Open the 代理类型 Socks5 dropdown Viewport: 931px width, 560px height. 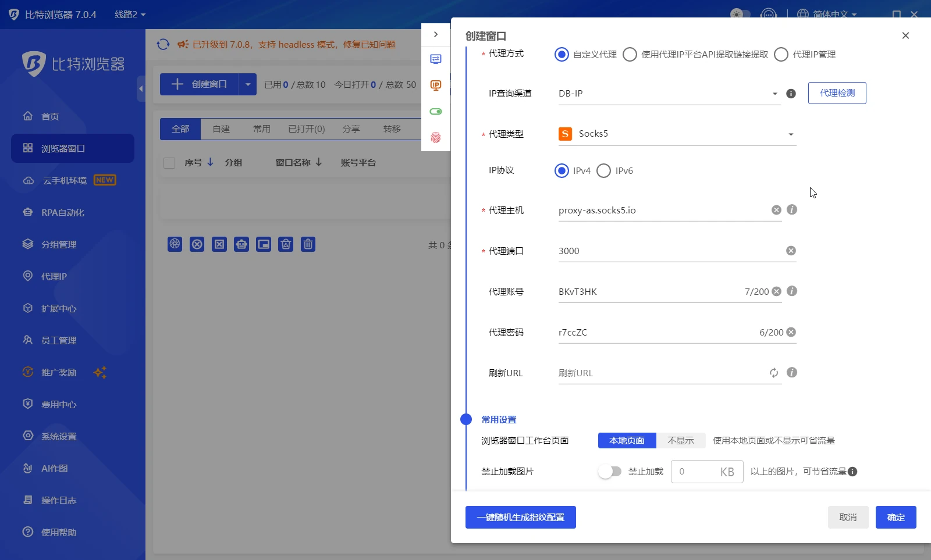coord(677,134)
